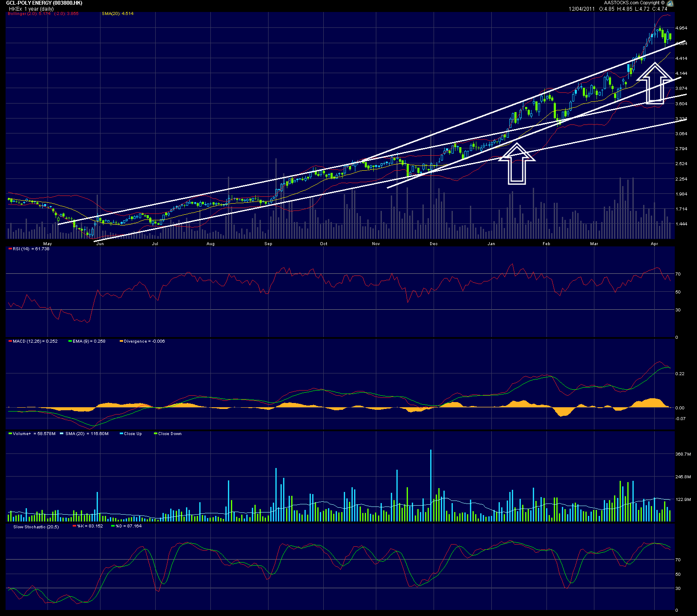
Task: Click the 3.874 price axis label
Action: coord(681,89)
